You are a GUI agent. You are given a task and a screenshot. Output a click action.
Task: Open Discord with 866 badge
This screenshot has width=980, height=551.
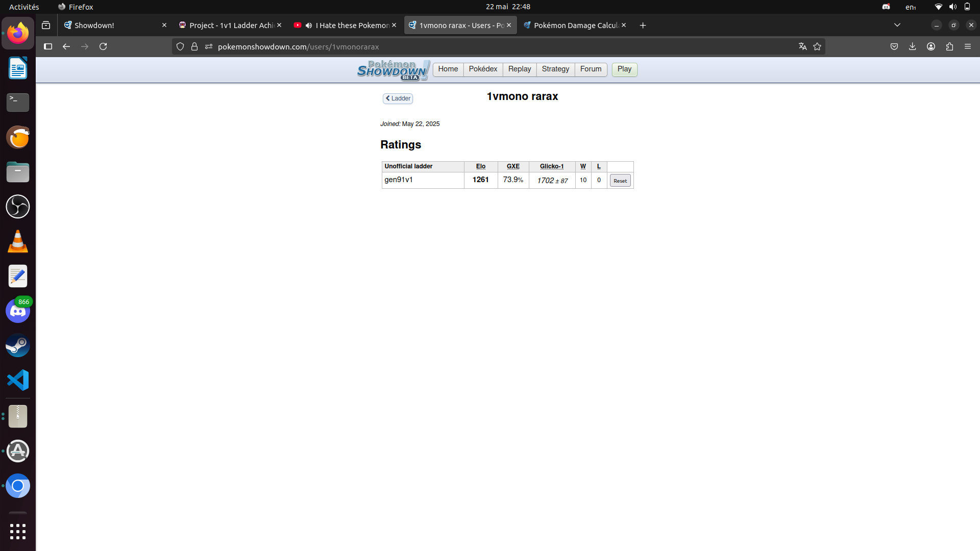point(18,311)
